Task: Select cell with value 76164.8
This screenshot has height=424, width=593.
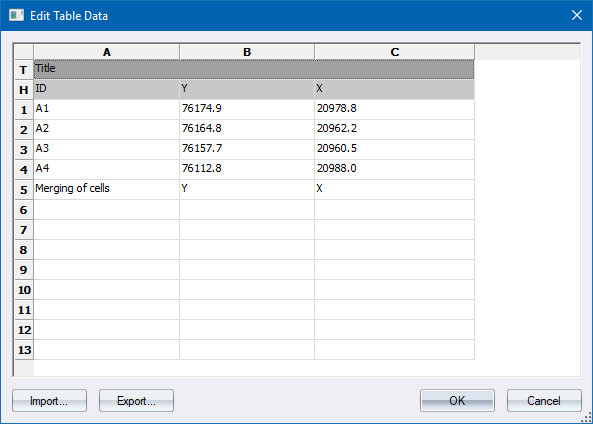Action: [247, 130]
